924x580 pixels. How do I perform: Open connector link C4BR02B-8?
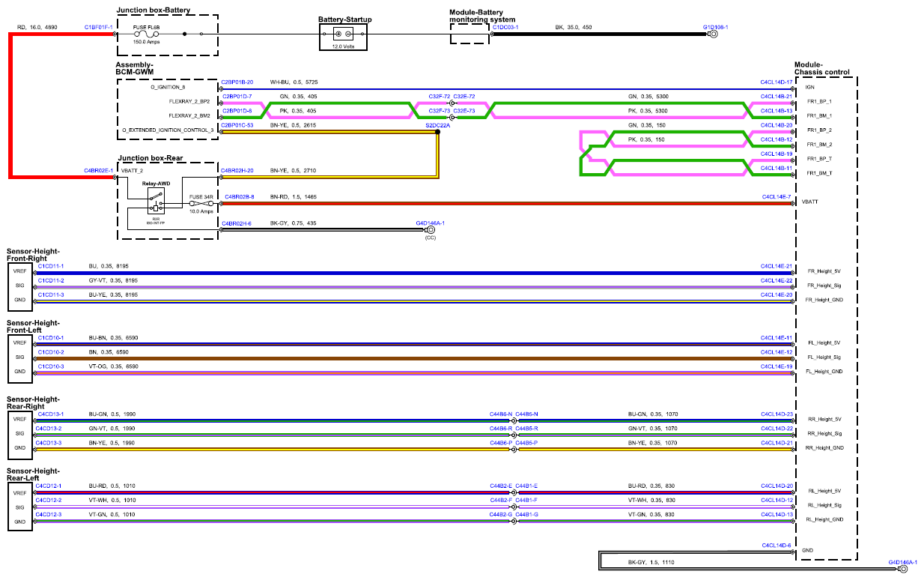click(x=239, y=196)
